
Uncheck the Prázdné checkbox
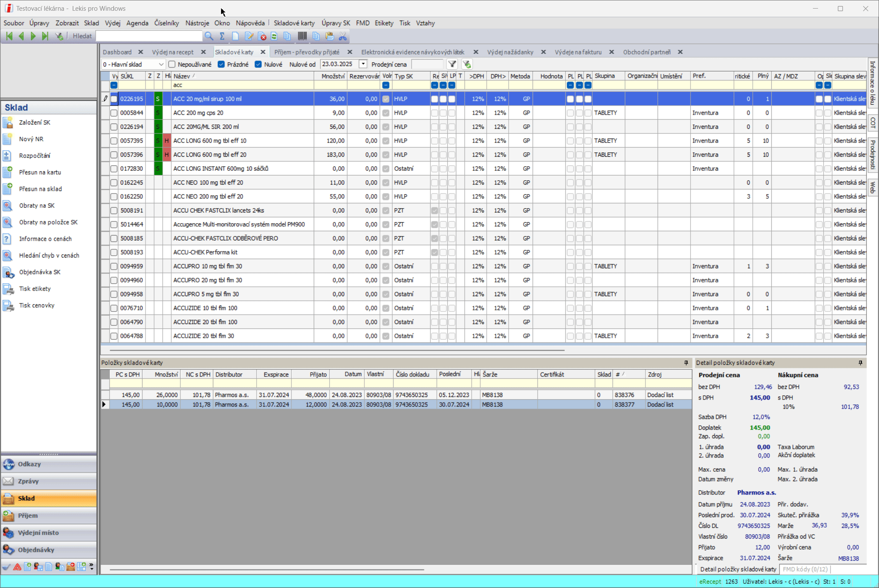point(221,64)
